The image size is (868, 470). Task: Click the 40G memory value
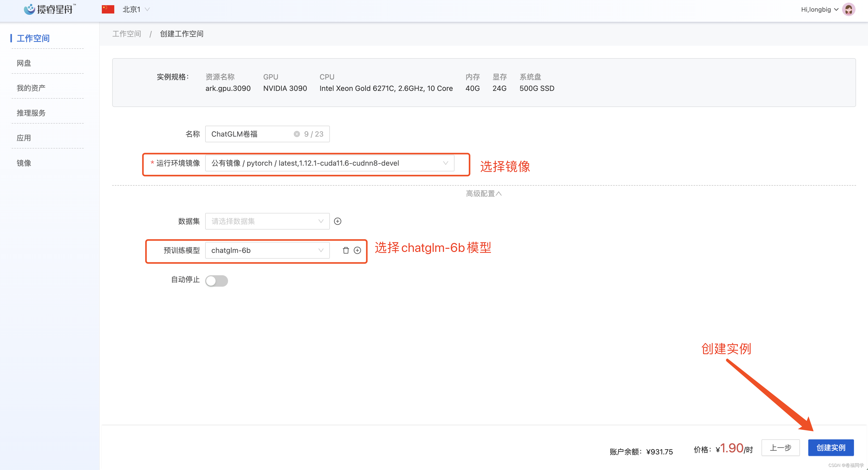tap(472, 88)
